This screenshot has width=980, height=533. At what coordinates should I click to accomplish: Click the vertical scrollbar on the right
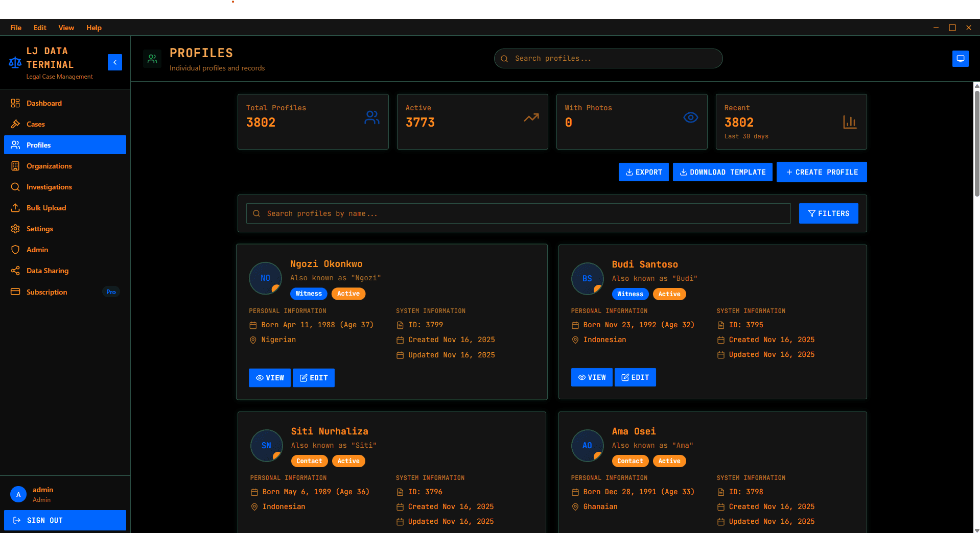point(976,143)
